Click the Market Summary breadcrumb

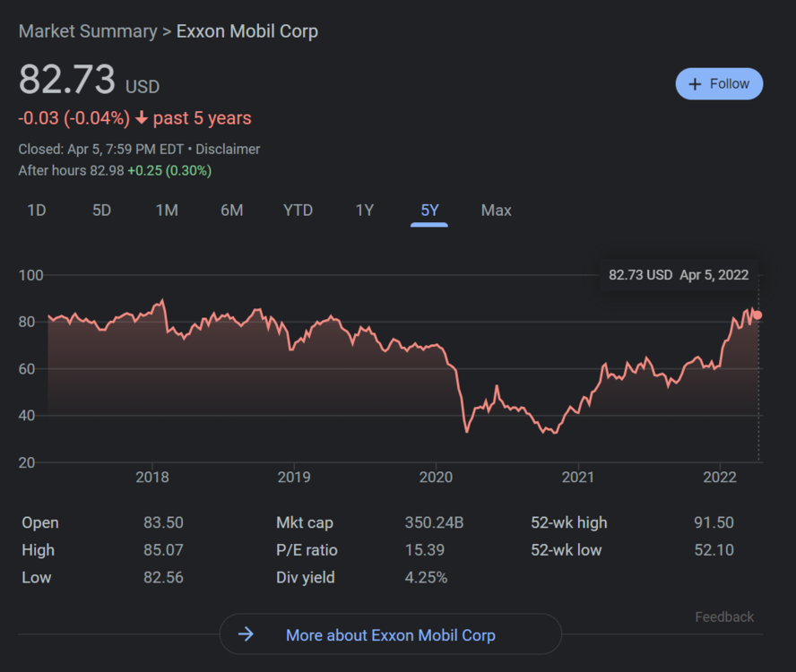88,31
